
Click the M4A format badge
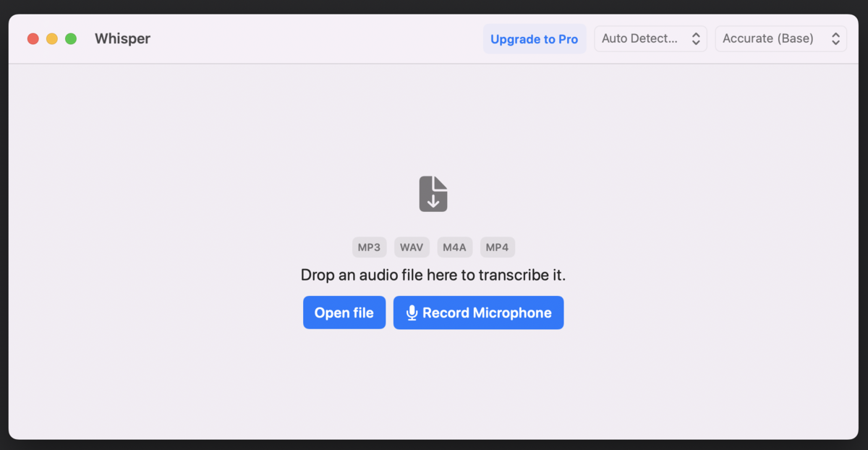(x=455, y=247)
